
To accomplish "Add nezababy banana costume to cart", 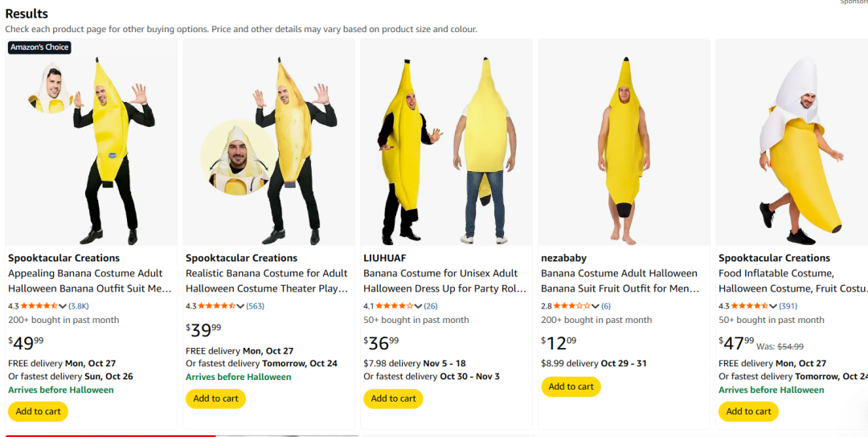I will point(571,386).
